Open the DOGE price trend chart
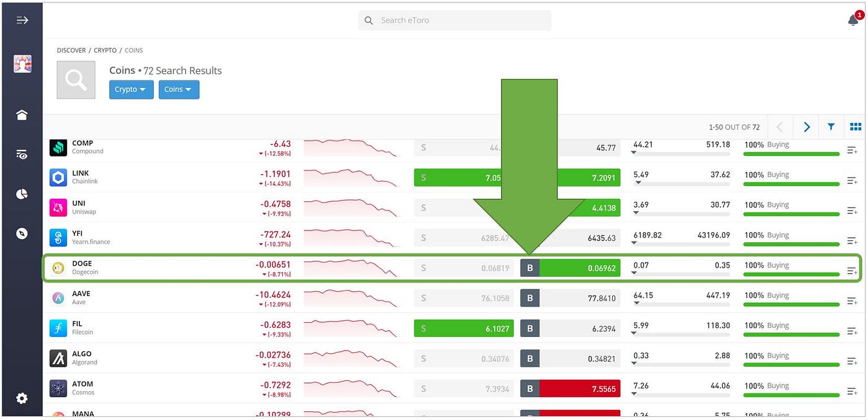Viewport: 868px width, 420px height. (352, 267)
